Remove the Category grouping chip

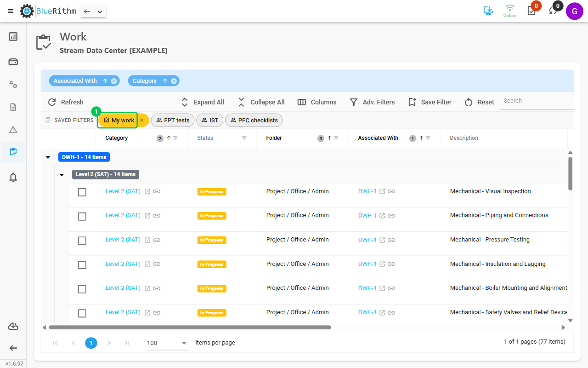pos(174,81)
